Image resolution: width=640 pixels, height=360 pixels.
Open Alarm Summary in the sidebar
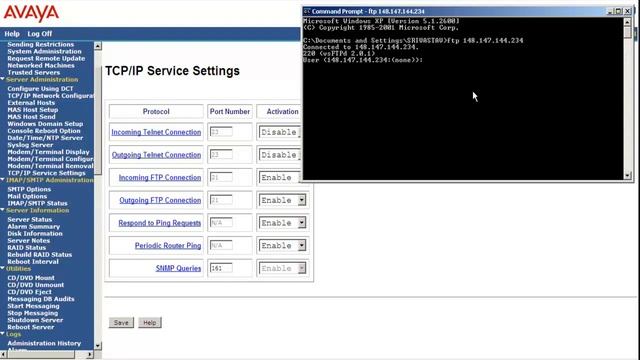coord(33,227)
